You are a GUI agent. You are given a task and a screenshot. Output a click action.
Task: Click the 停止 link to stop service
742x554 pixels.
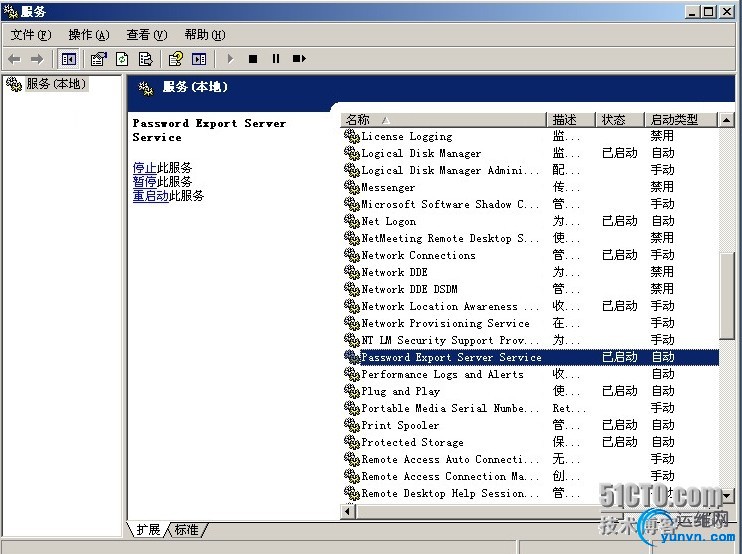click(x=145, y=168)
